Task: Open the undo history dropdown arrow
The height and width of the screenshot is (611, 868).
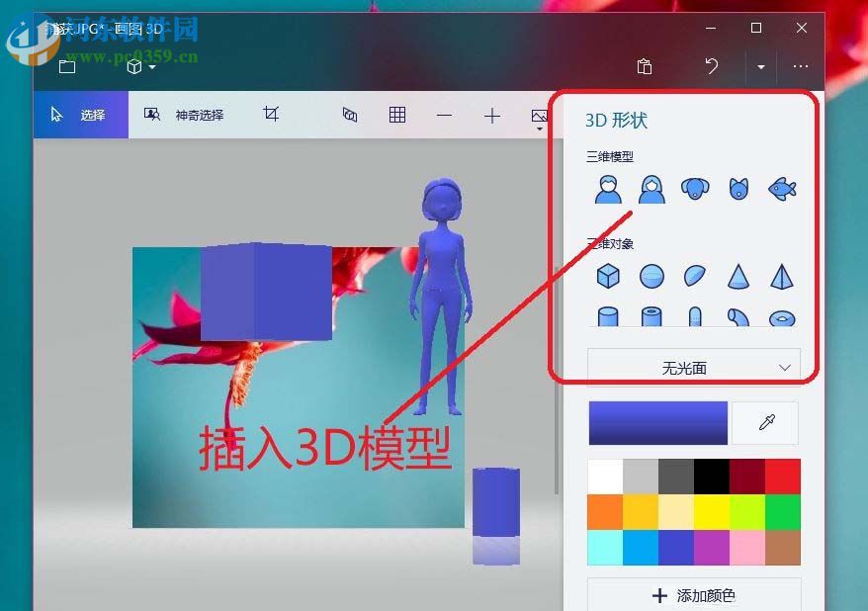Action: pos(759,66)
